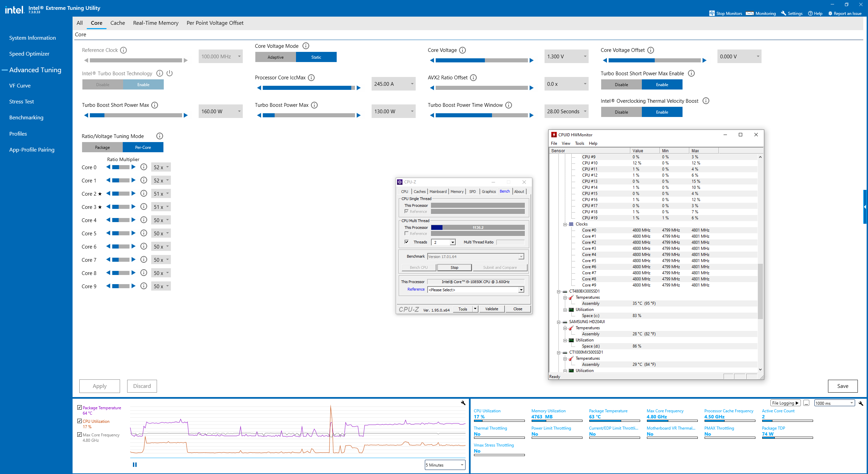The width and height of the screenshot is (868, 474).
Task: Toggle the Threads checkbox in CPU-Z
Action: point(407,242)
